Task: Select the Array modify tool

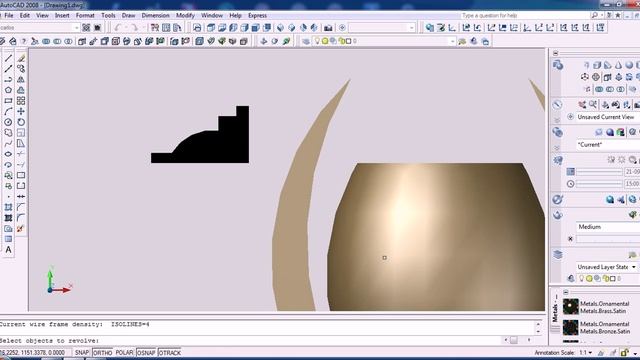Action: click(x=21, y=101)
